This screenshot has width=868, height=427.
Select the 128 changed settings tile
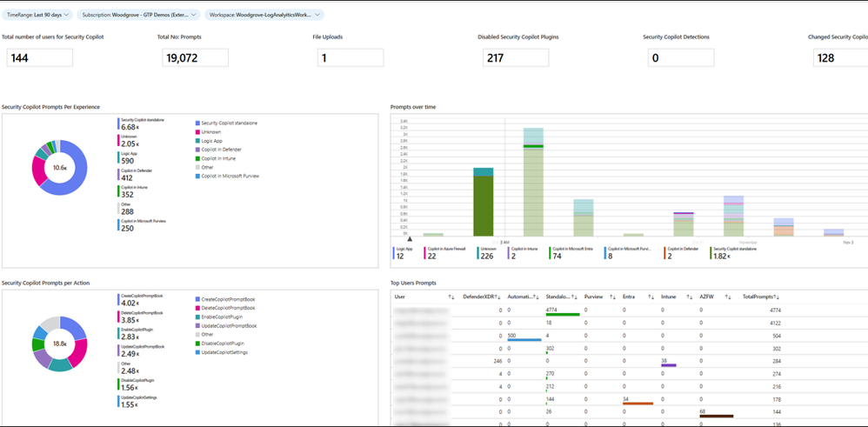[840, 57]
